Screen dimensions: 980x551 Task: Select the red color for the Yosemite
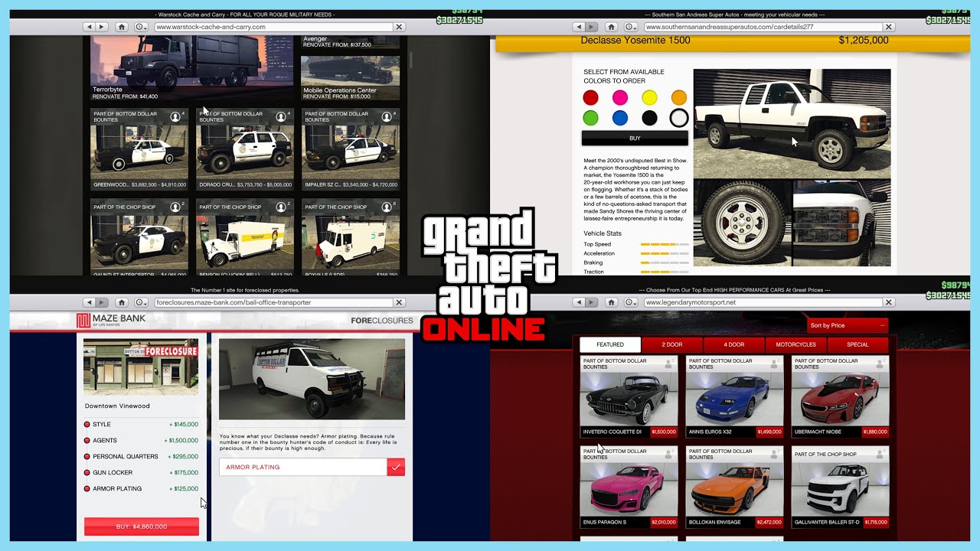590,97
